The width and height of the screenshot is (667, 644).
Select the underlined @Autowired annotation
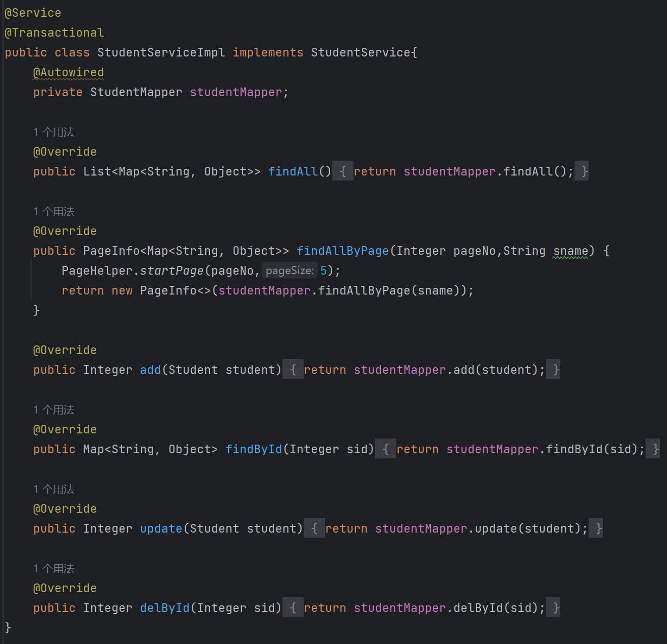[x=68, y=72]
